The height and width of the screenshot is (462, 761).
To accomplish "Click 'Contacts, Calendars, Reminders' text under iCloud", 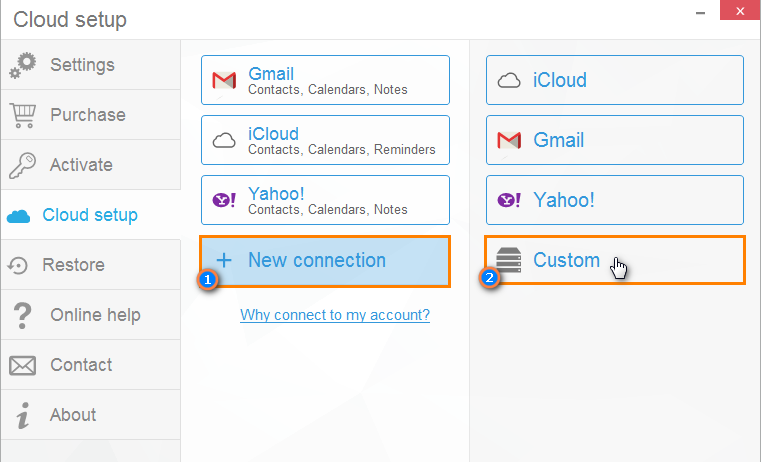I will pyautogui.click(x=342, y=150).
